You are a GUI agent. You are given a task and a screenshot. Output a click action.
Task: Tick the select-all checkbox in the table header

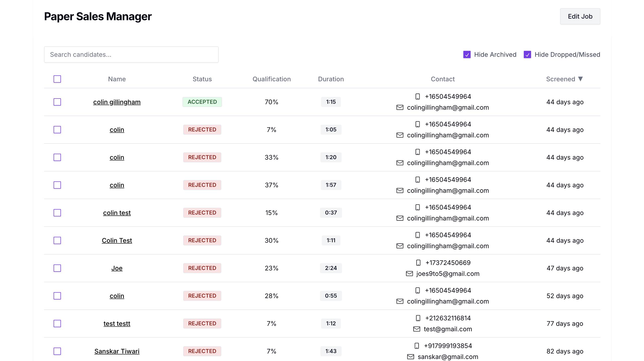point(57,79)
